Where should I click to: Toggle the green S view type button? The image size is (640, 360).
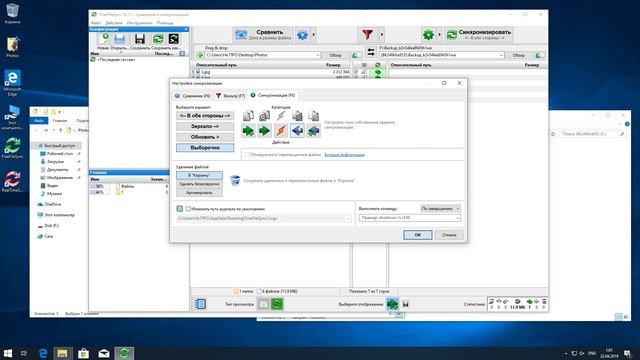277,304
